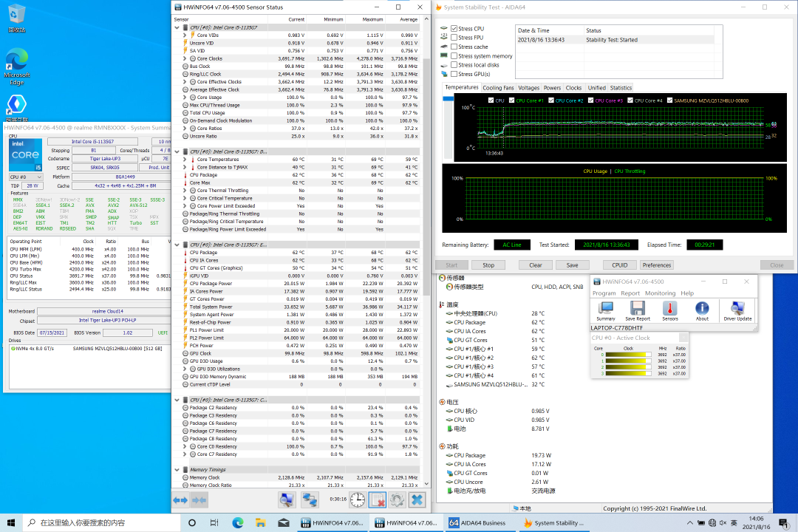The width and height of the screenshot is (798, 532).
Task: Uncheck the Stress CPU checkbox
Action: pyautogui.click(x=454, y=28)
